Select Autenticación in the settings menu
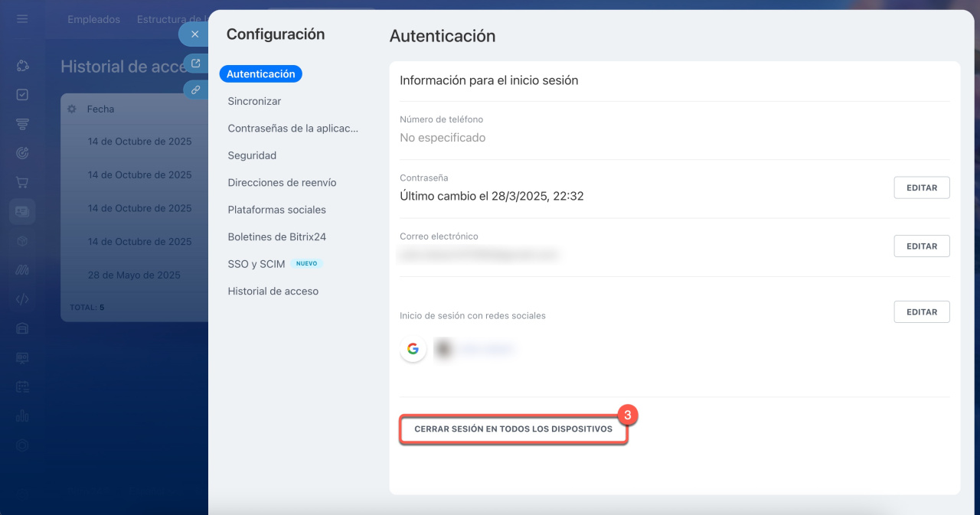 click(260, 74)
